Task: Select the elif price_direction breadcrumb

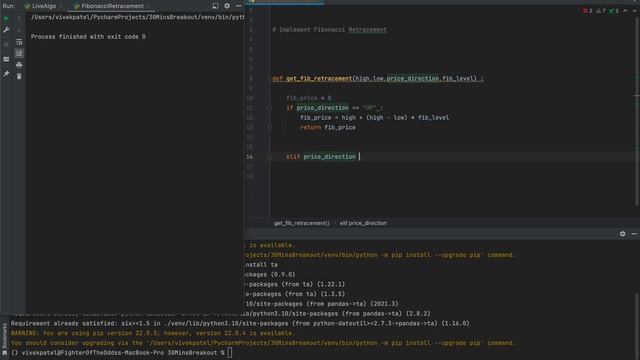Action: (x=363, y=223)
